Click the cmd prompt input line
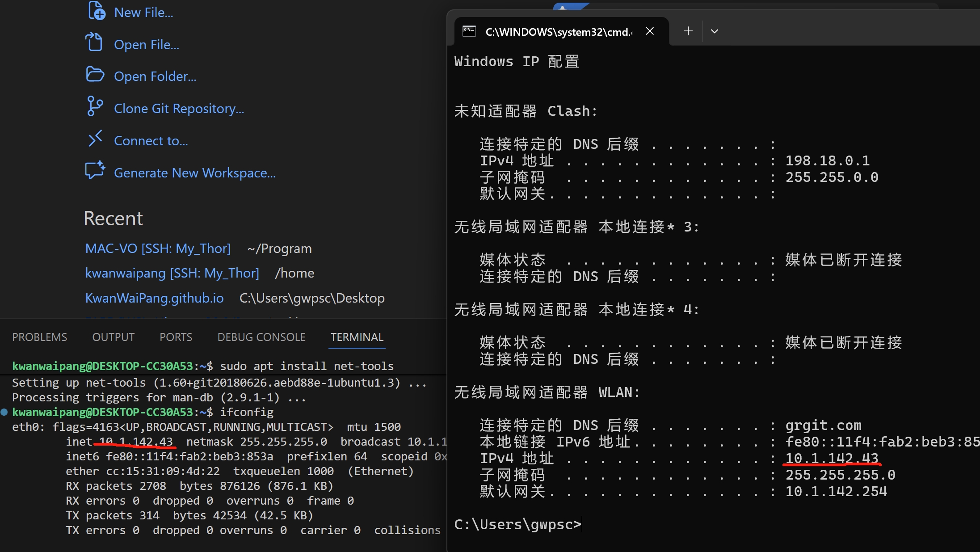 click(670, 524)
